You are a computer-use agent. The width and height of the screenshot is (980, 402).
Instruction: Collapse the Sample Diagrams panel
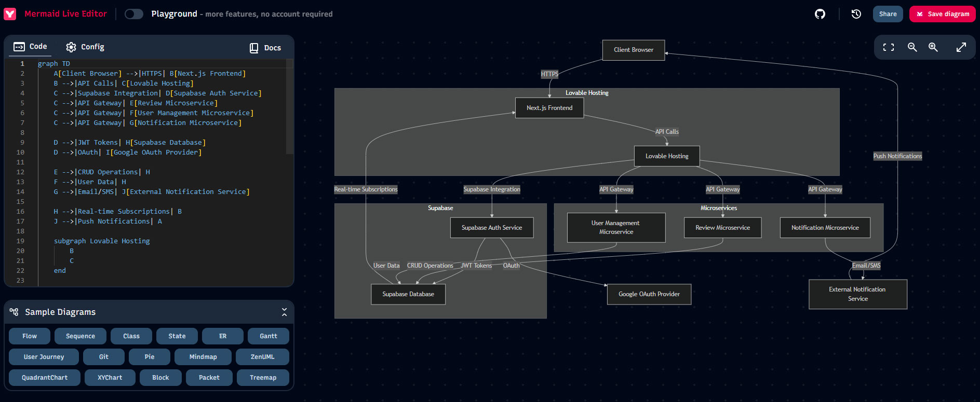click(x=284, y=312)
